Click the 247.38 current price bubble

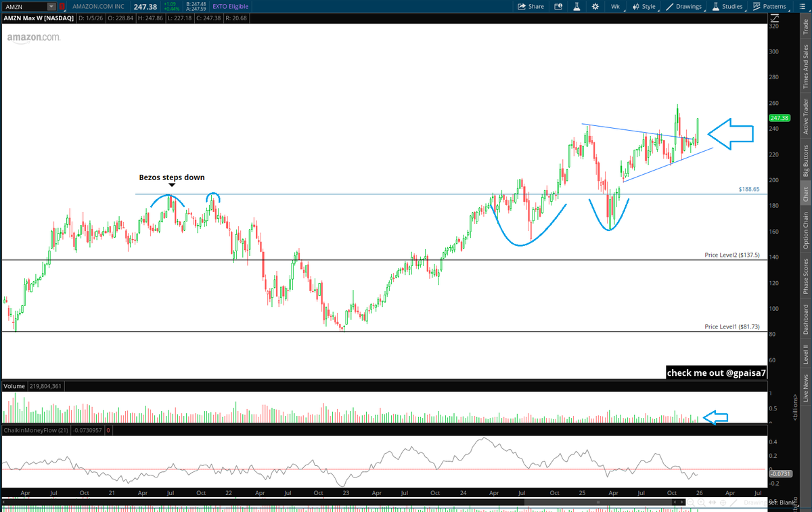[x=780, y=118]
